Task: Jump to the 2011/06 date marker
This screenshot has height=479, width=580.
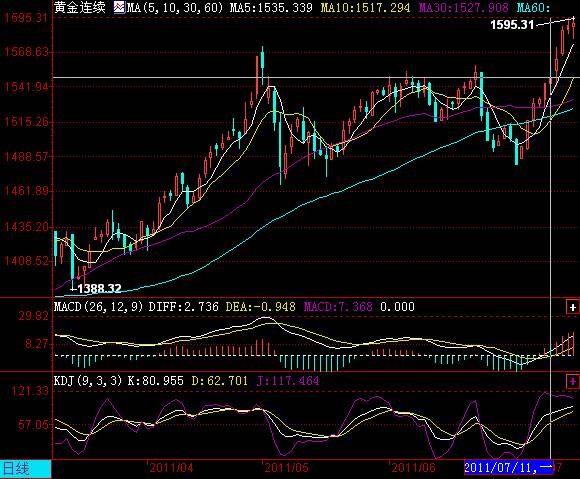Action: [x=414, y=468]
